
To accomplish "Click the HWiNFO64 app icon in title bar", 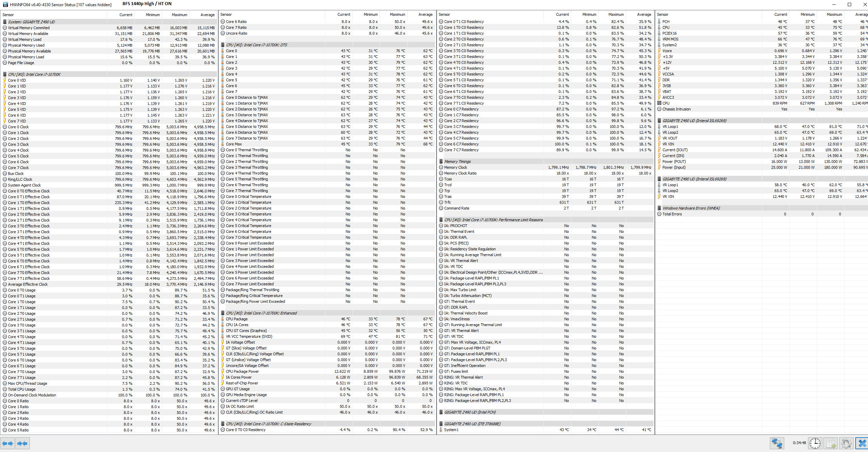I will click(5, 4).
